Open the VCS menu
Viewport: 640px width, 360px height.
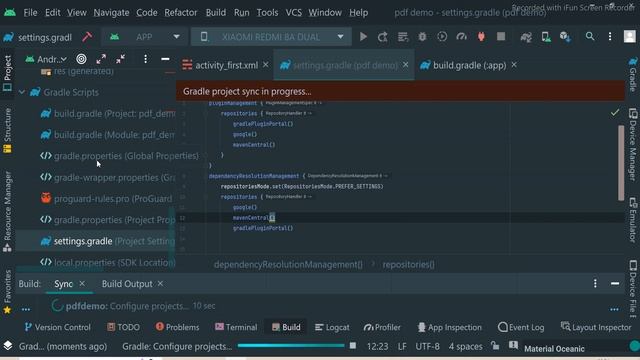(293, 13)
